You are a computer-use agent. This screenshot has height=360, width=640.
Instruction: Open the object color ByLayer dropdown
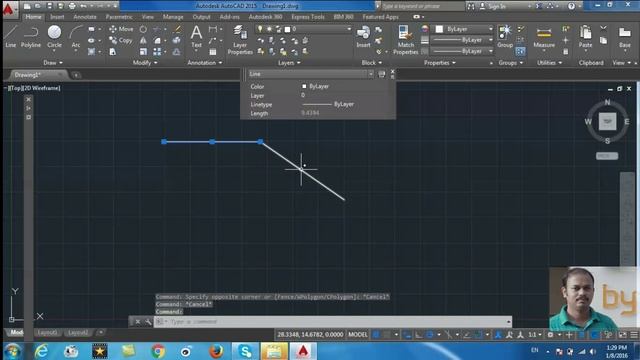pyautogui.click(x=490, y=29)
